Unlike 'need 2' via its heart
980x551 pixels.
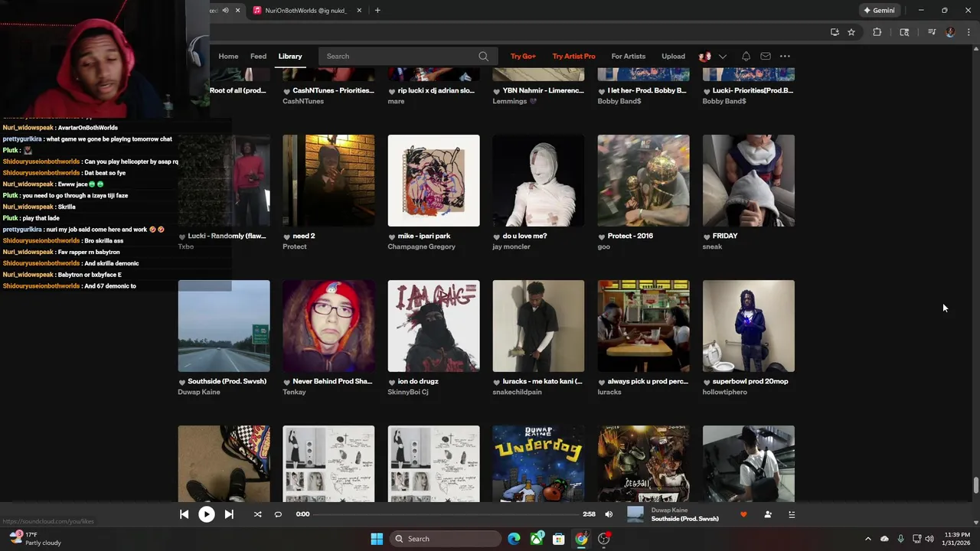(x=287, y=236)
